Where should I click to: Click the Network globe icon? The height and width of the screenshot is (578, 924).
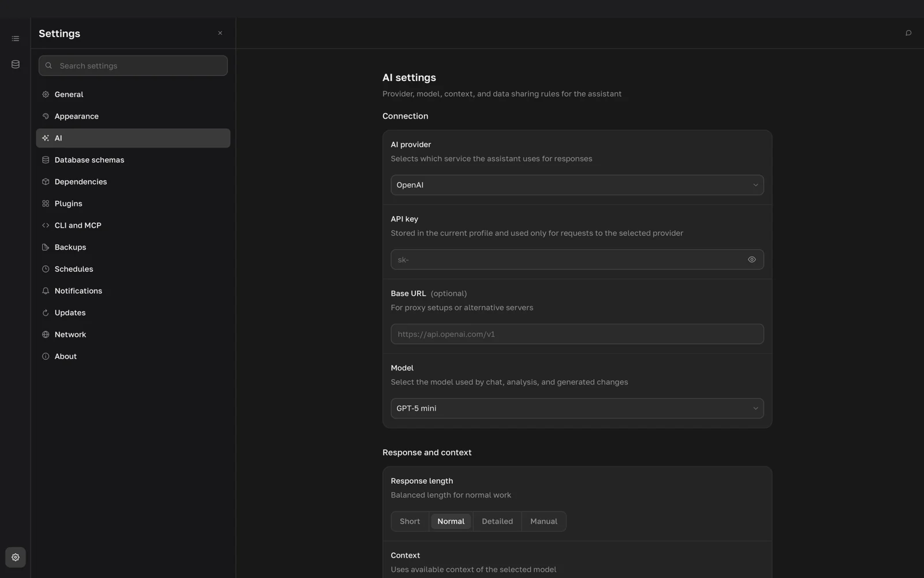click(46, 335)
